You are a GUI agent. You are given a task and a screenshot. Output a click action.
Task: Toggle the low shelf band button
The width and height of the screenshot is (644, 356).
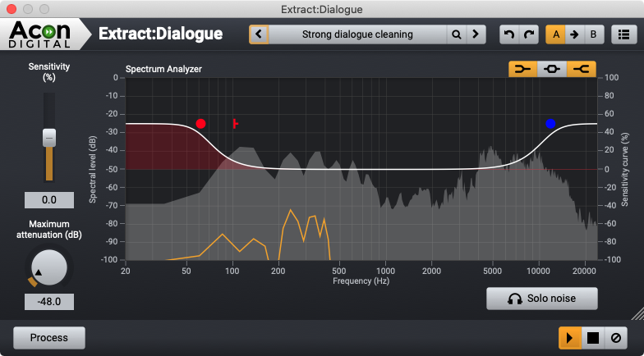tap(522, 69)
